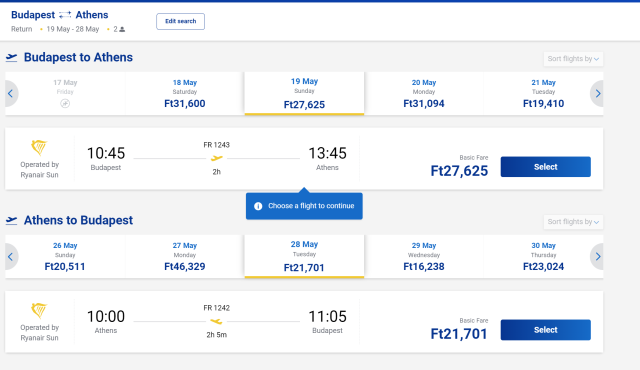The width and height of the screenshot is (640, 370).
Task: Open Sort flights by dropdown for return flights
Action: pos(573,222)
